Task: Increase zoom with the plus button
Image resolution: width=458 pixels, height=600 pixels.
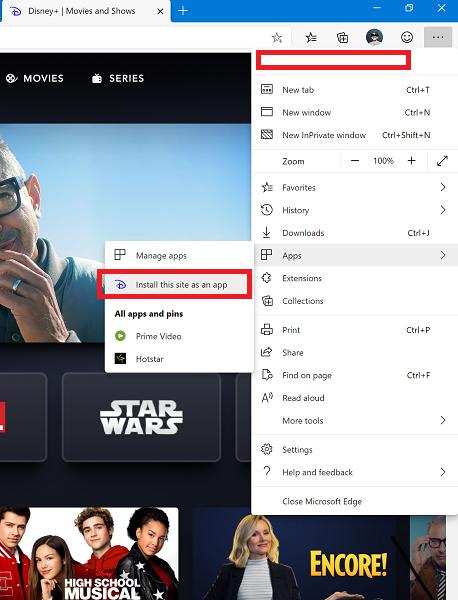Action: [x=412, y=161]
